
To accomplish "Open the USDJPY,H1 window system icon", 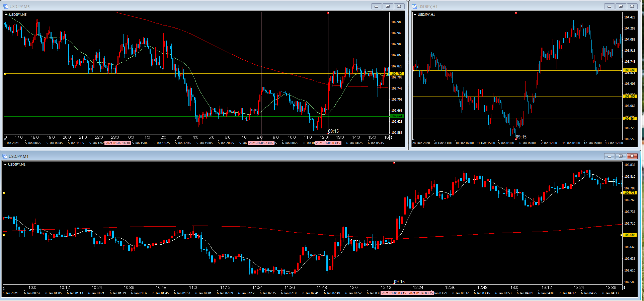I will click(414, 6).
